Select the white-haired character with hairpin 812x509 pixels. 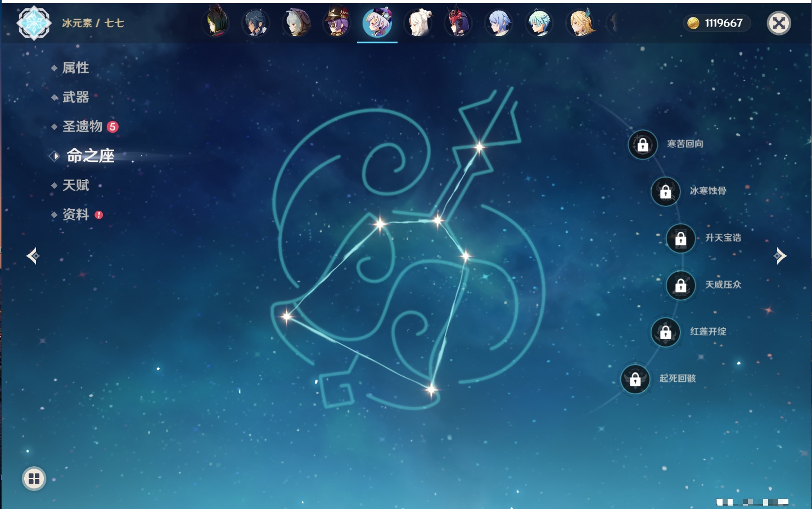pos(418,24)
